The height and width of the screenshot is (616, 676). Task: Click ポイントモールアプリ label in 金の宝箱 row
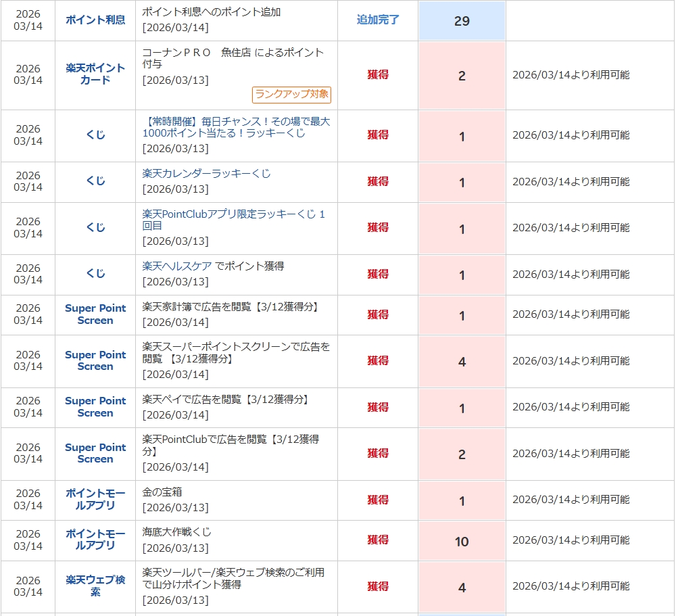(x=95, y=500)
